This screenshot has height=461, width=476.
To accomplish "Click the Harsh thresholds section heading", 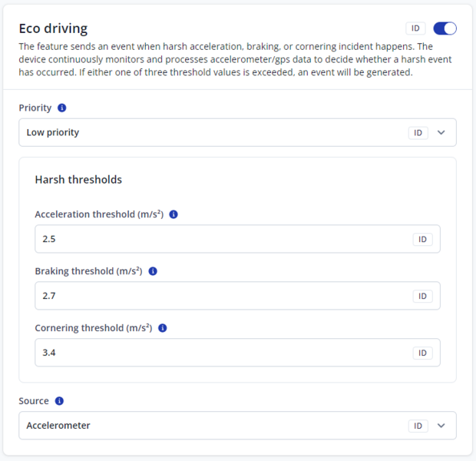I will tap(78, 180).
